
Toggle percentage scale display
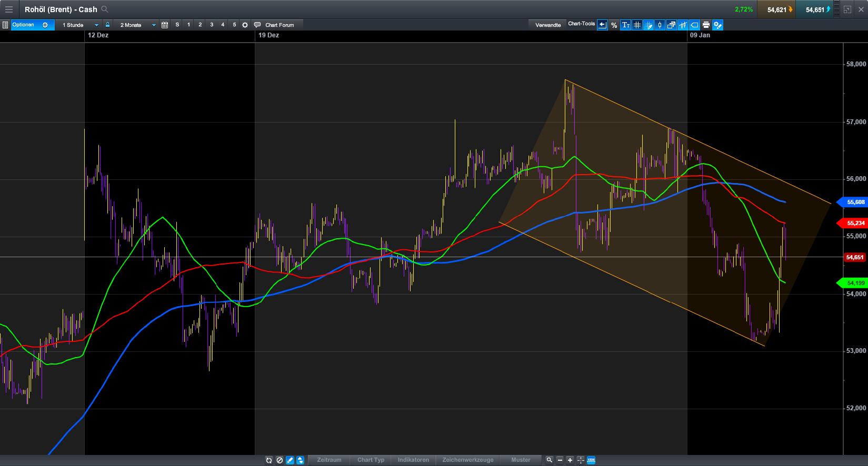[x=614, y=25]
